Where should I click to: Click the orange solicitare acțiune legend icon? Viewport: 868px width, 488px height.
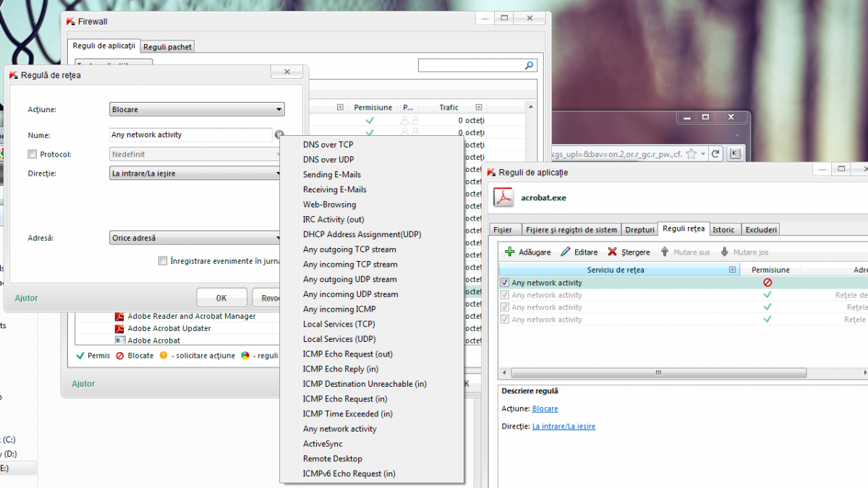[x=163, y=356]
